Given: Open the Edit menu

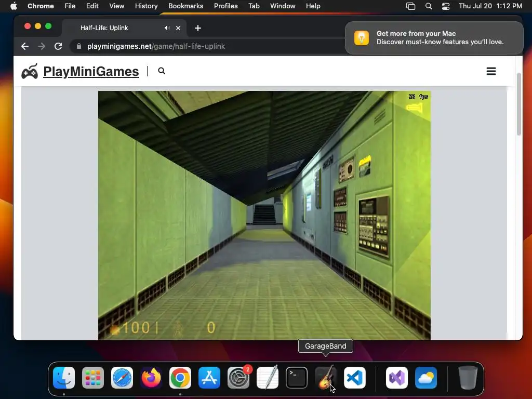Looking at the screenshot, I should tap(92, 6).
